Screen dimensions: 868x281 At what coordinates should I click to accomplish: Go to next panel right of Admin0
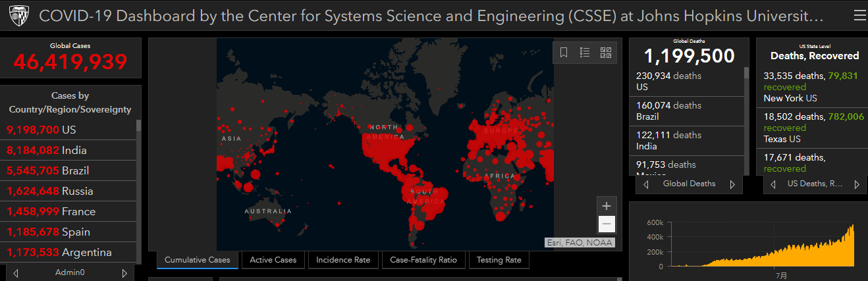[x=124, y=272]
